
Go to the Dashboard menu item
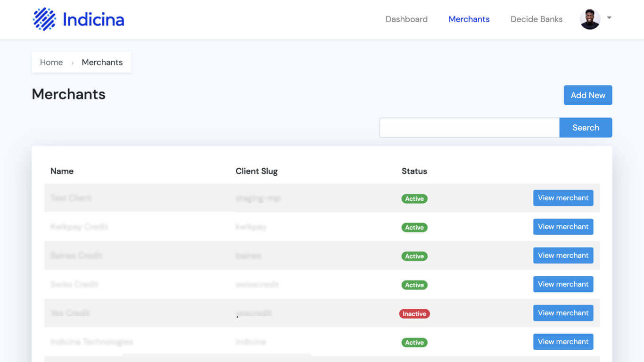(x=406, y=19)
